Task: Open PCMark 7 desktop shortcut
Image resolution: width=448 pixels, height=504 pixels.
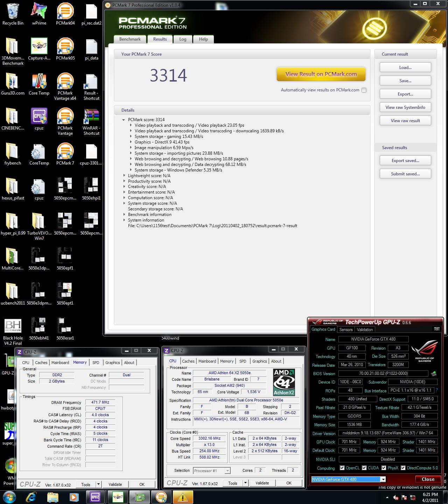Action: point(65,154)
